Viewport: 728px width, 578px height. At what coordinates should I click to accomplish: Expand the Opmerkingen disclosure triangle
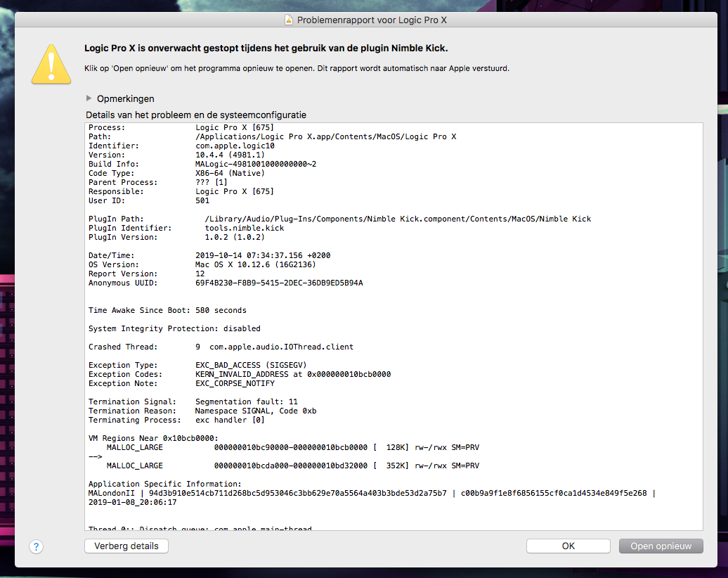(89, 98)
